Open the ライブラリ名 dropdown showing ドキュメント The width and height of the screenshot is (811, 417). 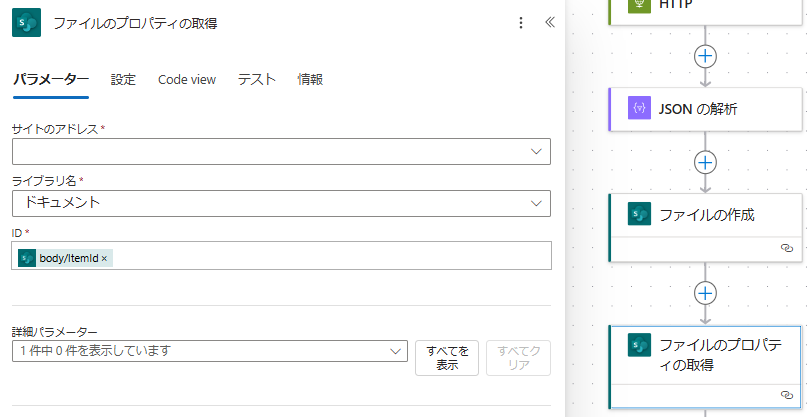click(281, 203)
